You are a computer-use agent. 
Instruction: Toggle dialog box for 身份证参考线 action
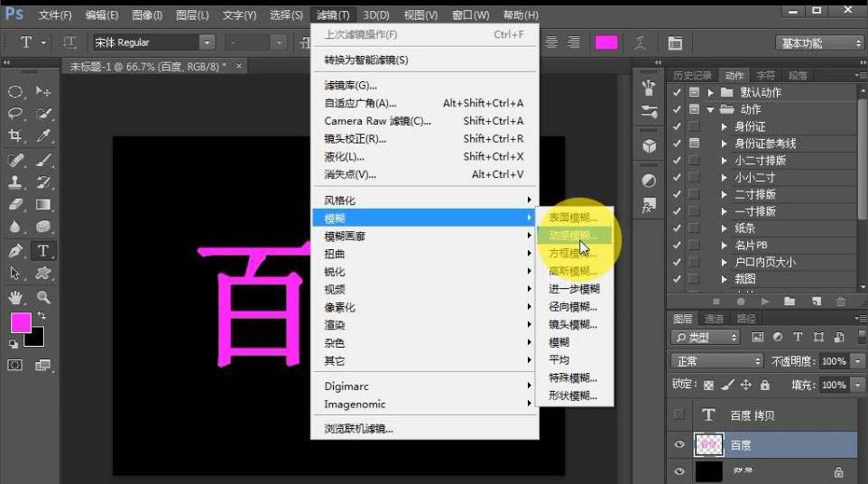point(694,144)
